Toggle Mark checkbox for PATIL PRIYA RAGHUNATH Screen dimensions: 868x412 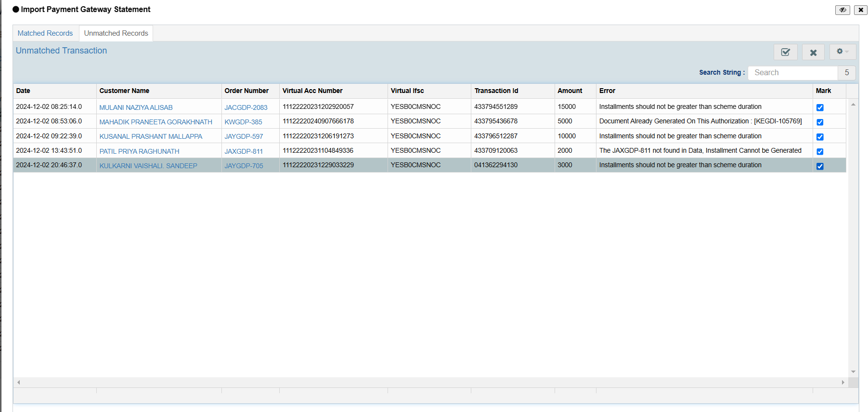pyautogui.click(x=820, y=151)
